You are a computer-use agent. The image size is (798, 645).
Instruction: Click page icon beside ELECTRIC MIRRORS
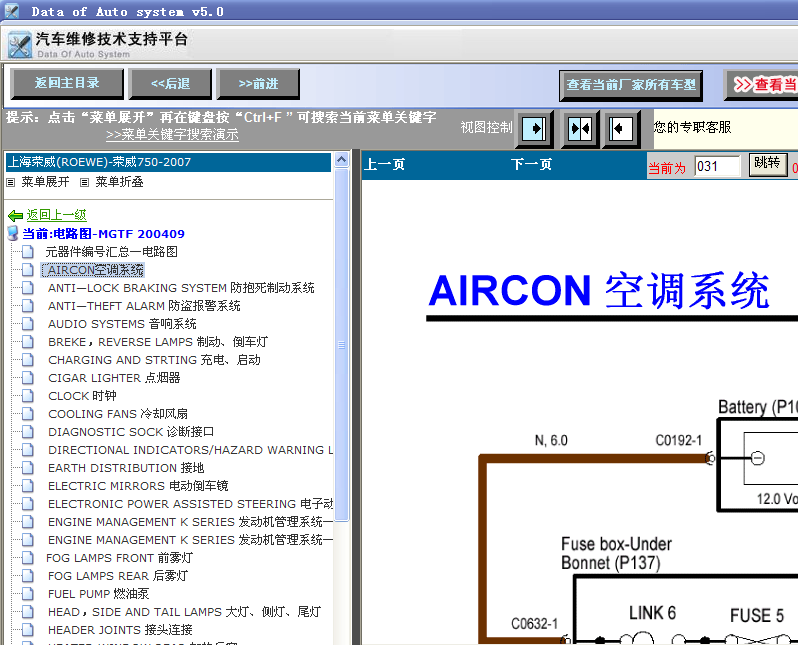click(27, 486)
